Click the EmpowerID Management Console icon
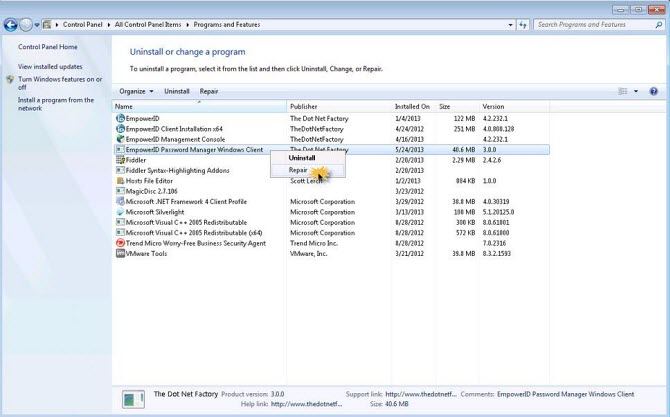 coord(120,139)
